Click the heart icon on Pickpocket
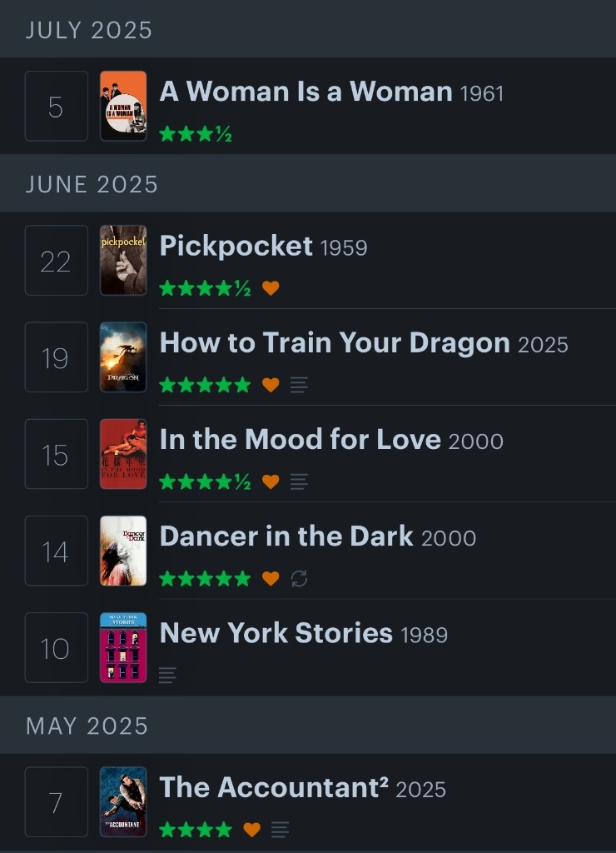Viewport: 616px width, 853px height. 271,288
